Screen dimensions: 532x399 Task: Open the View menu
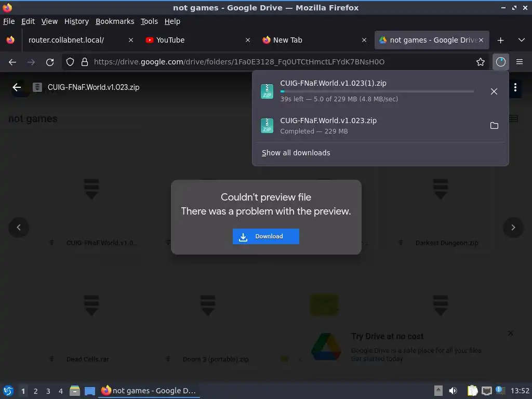tap(49, 21)
